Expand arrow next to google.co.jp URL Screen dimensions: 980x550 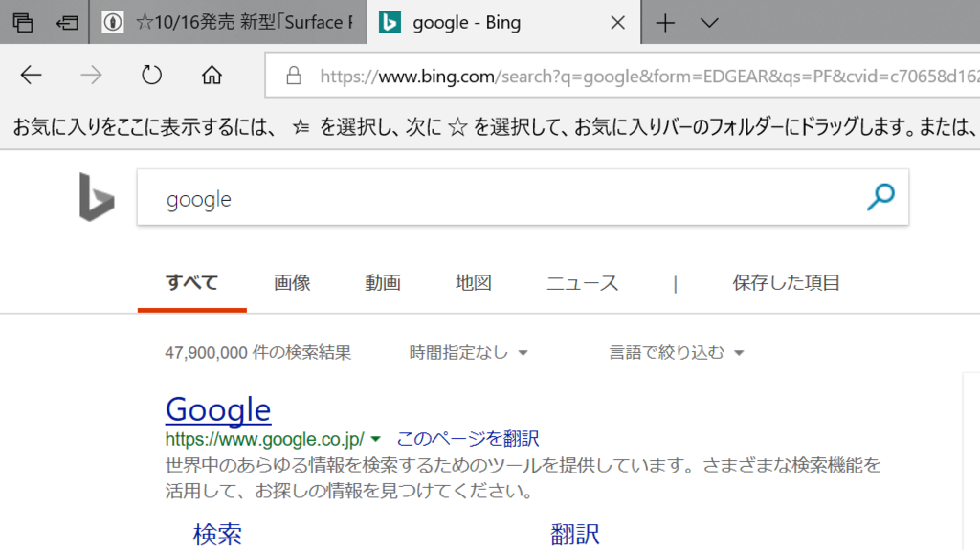[375, 439]
